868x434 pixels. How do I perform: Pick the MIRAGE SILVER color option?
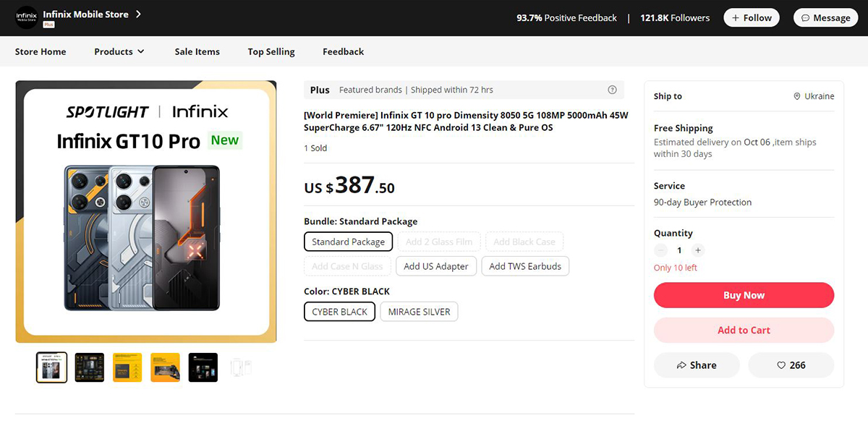point(420,312)
